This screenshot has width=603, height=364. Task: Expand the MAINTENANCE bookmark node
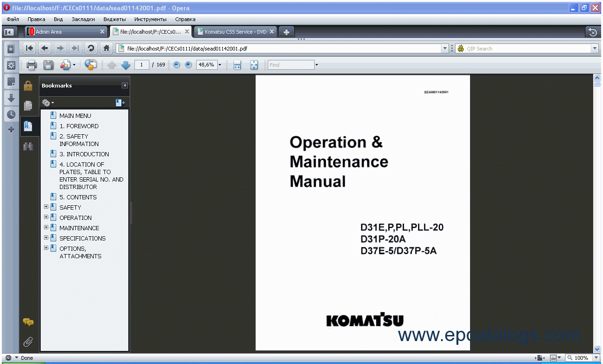pos(46,227)
